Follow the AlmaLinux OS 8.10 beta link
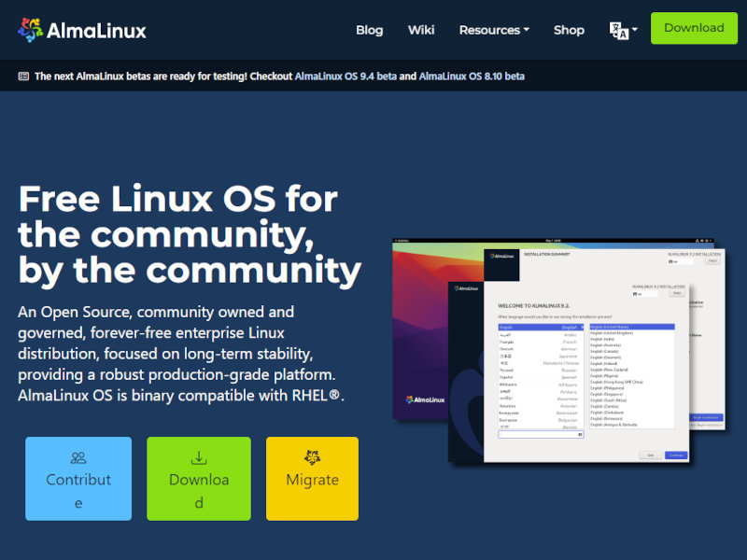The width and height of the screenshot is (747, 560). [x=472, y=77]
